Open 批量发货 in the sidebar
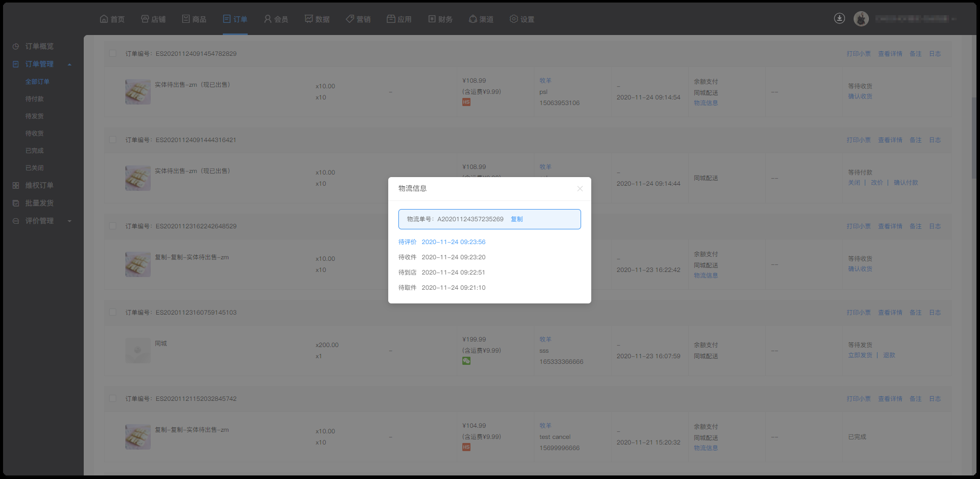 point(39,203)
